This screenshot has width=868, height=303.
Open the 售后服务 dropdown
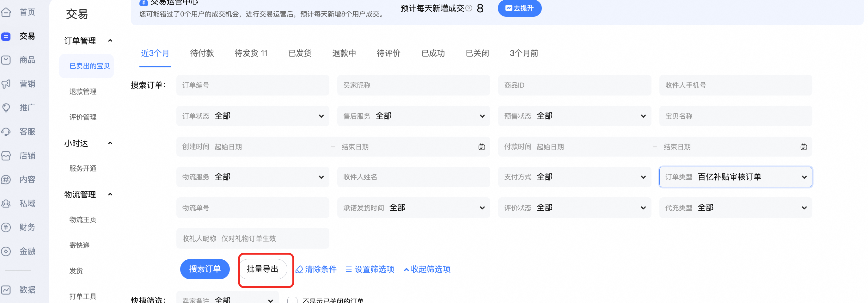click(x=413, y=116)
